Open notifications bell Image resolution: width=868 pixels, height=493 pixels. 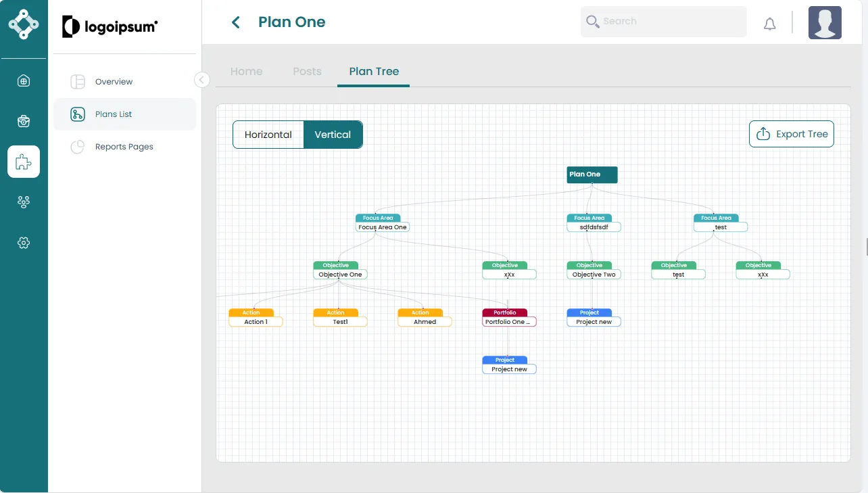(769, 24)
